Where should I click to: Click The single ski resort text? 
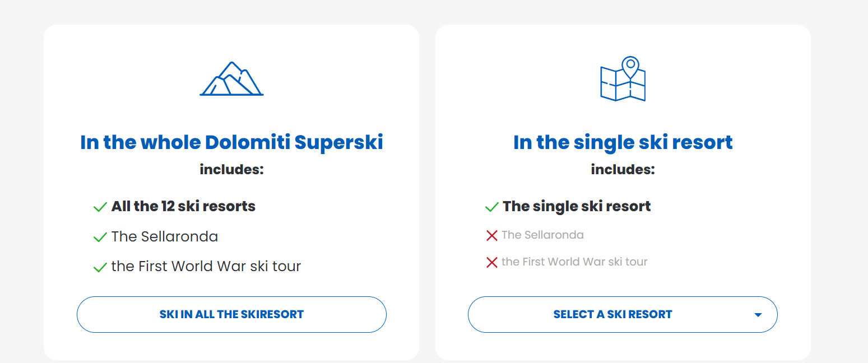point(577,206)
